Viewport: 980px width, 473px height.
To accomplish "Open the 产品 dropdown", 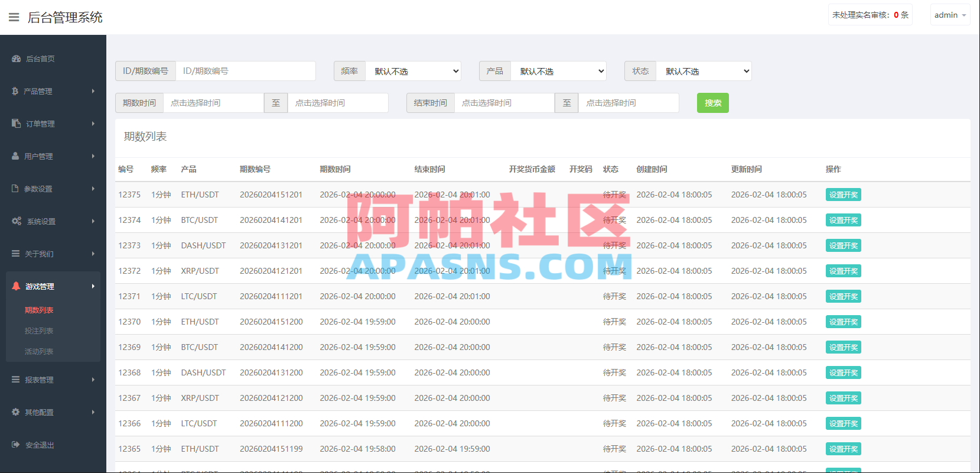I will 559,71.
